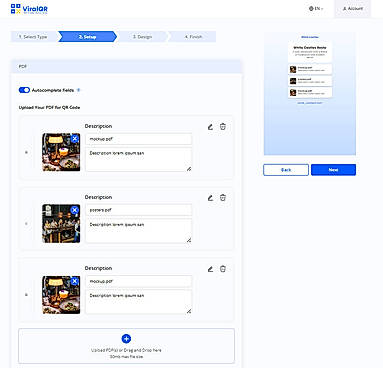Open the last mockup.pdf food thumbnail
This screenshot has width=383, height=368.
click(x=61, y=295)
